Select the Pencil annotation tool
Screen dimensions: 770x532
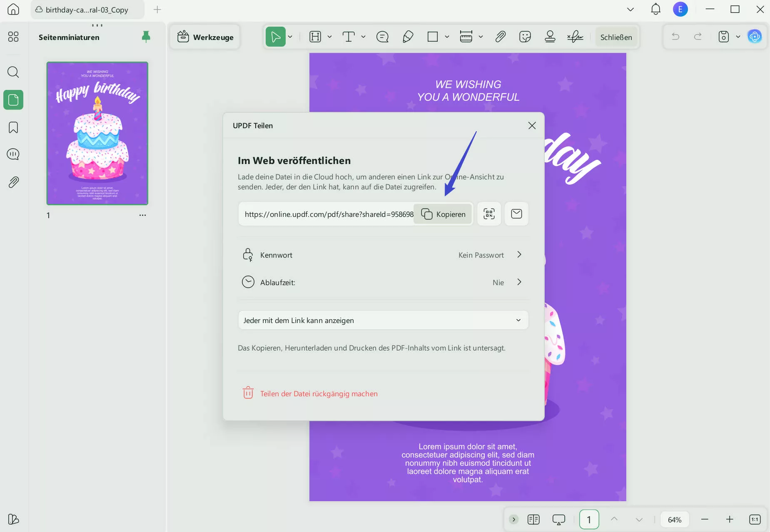[x=408, y=37]
